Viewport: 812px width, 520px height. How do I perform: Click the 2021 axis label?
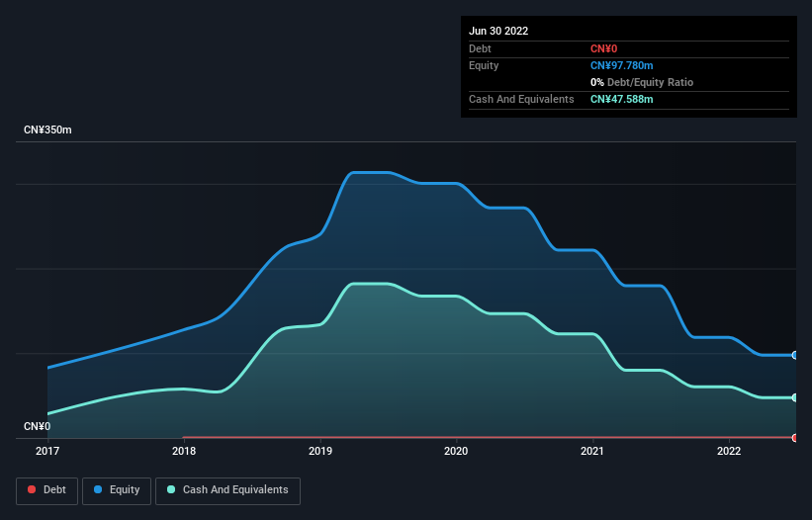tap(592, 451)
